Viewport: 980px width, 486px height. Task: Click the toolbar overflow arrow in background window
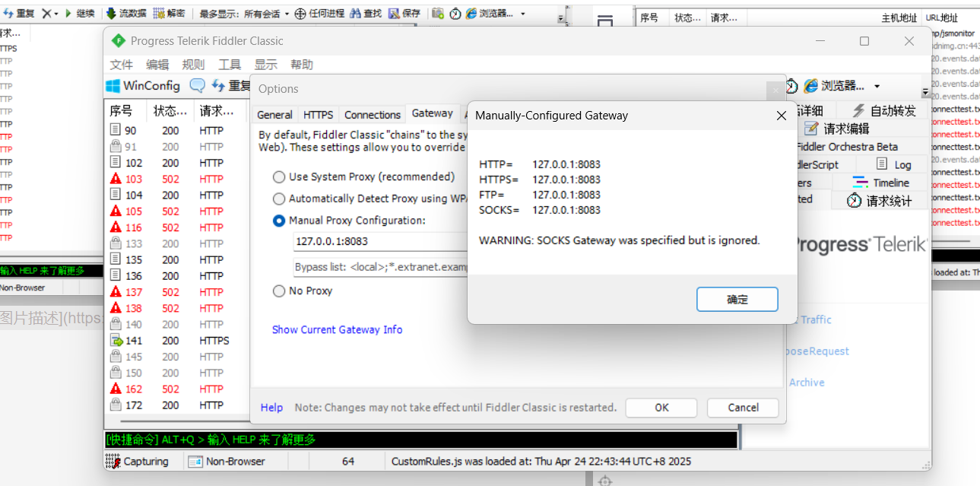pyautogui.click(x=561, y=17)
